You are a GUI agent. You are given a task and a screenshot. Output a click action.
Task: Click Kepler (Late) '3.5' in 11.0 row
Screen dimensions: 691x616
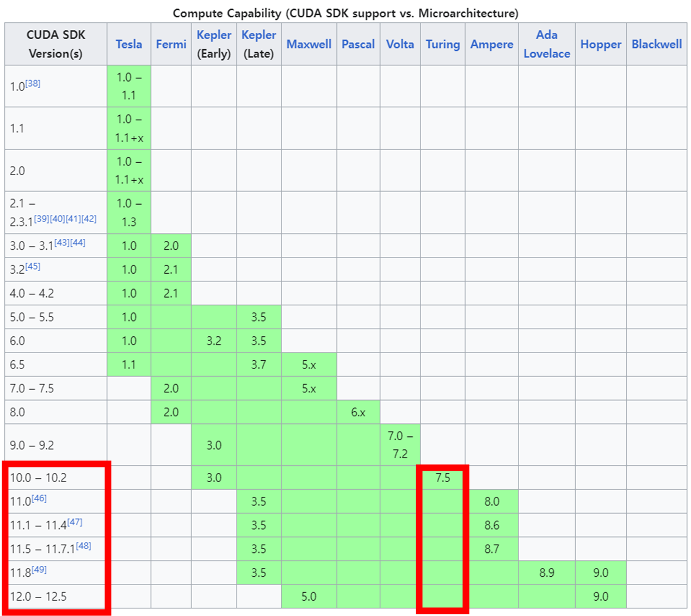(258, 501)
